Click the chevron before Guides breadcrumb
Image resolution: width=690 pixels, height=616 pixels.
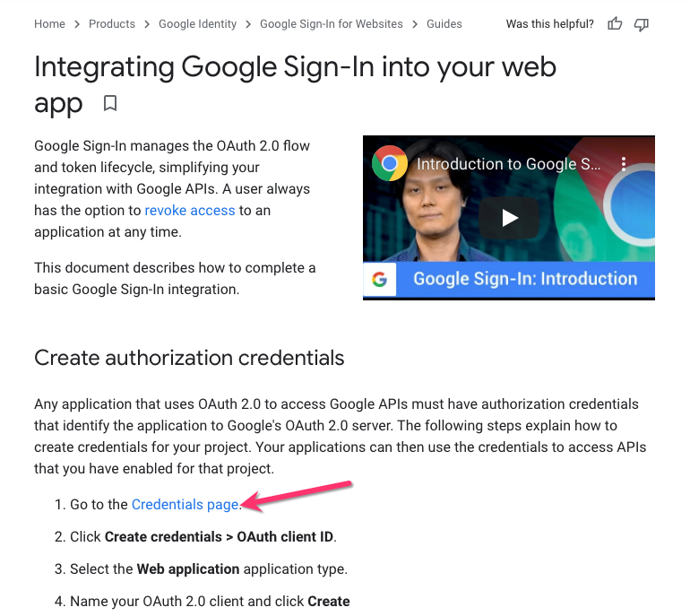pyautogui.click(x=415, y=24)
